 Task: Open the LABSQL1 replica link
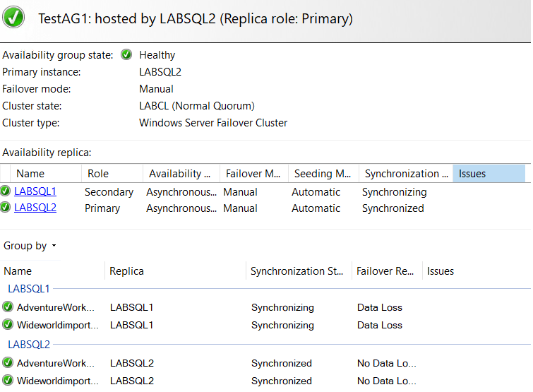click(35, 191)
